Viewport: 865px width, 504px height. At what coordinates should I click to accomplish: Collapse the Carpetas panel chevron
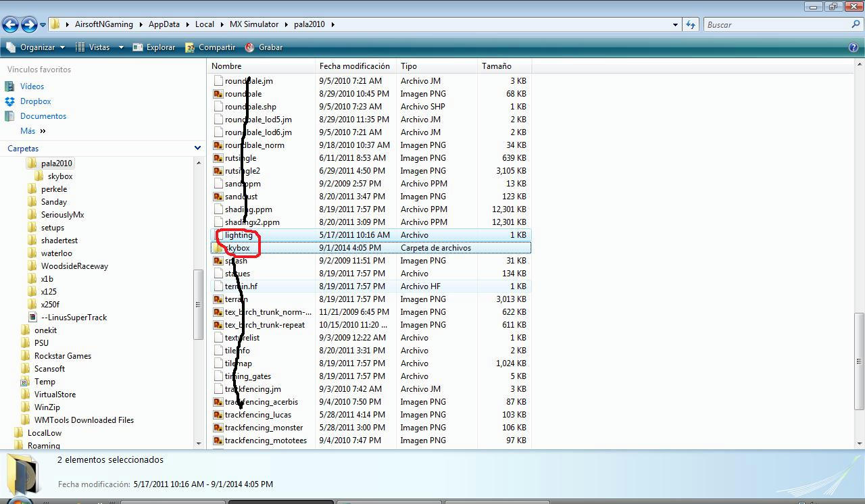[197, 148]
